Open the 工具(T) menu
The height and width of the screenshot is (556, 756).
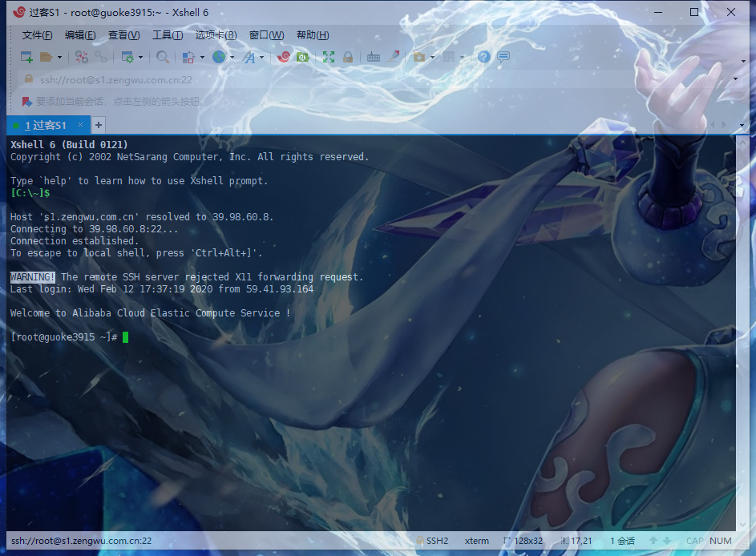168,35
